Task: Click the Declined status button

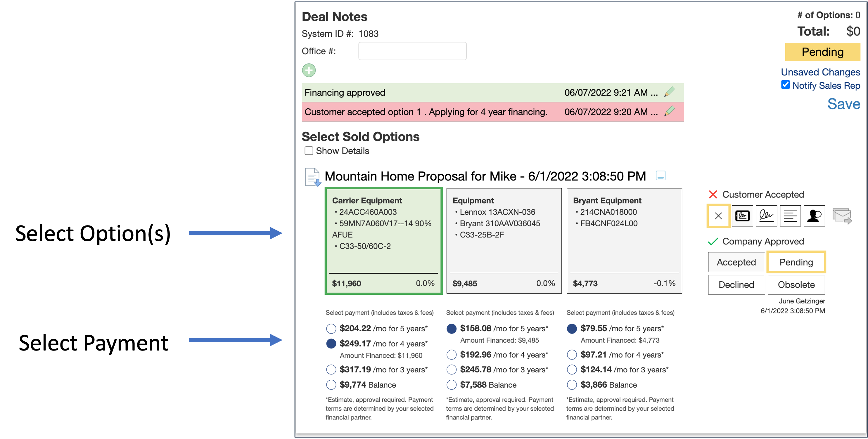Action: (x=736, y=284)
